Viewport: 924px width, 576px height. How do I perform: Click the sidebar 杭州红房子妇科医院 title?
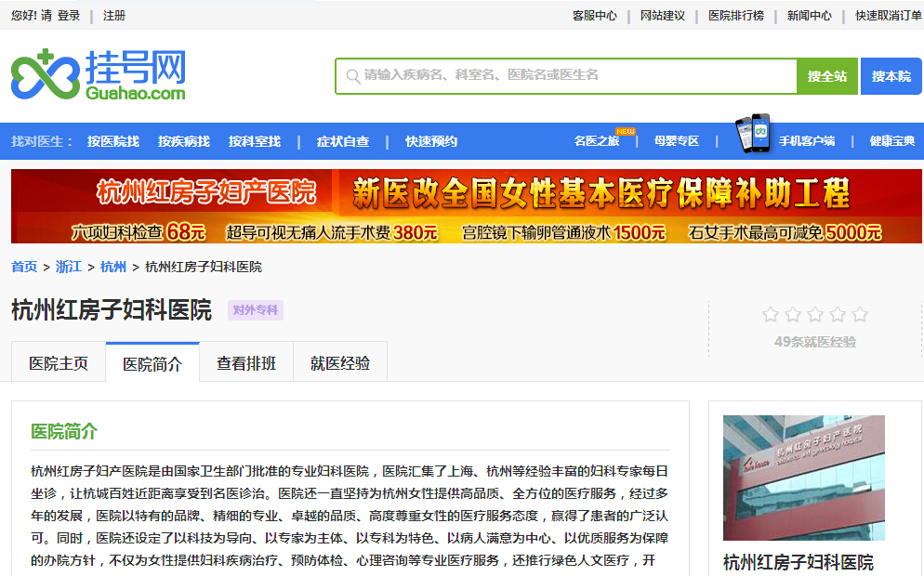(798, 562)
